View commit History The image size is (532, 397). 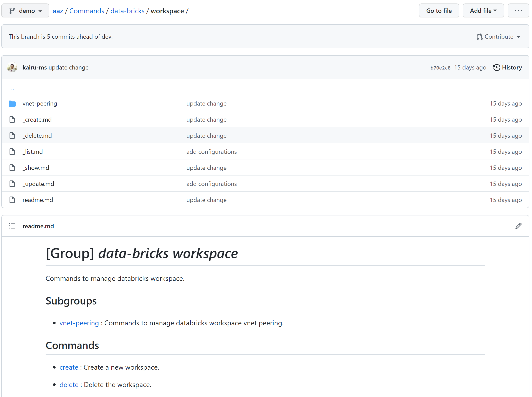[507, 68]
